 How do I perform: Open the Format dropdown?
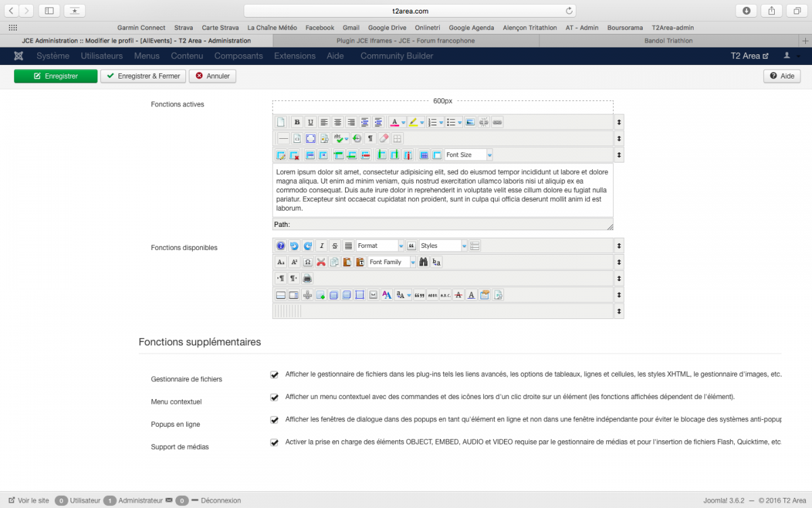coord(380,246)
